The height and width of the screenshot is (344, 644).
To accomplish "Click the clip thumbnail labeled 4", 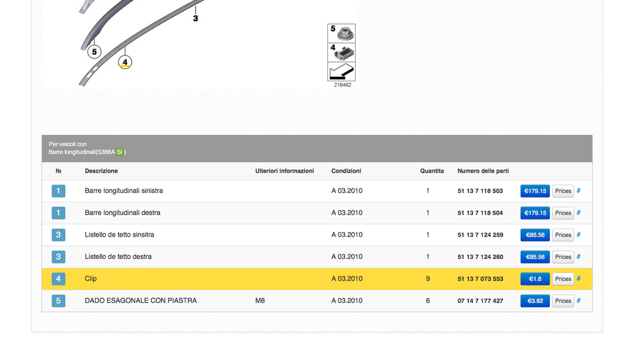I will pos(342,52).
